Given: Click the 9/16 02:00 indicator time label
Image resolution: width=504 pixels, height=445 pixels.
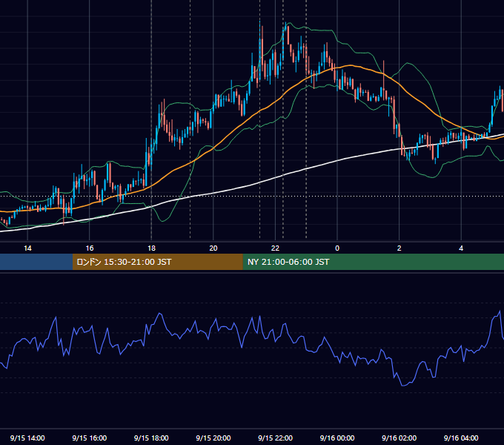Looking at the screenshot, I should click(399, 438).
